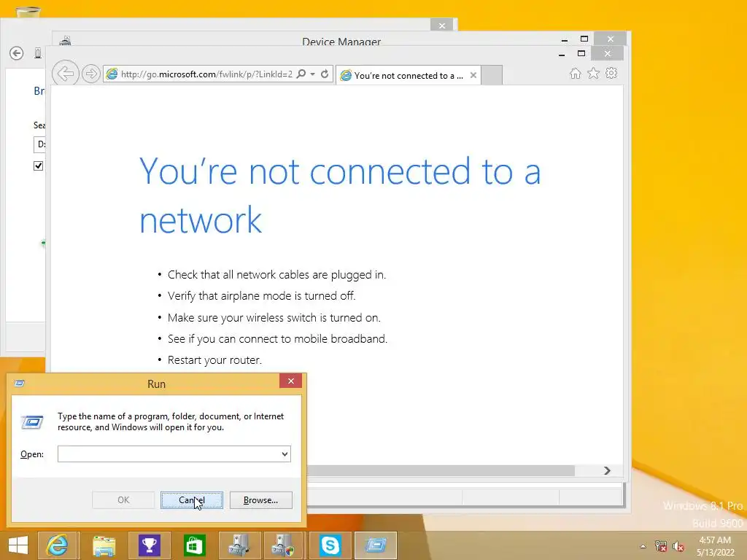This screenshot has width=747, height=560.
Task: Close the Internet Explorer window
Action: (x=607, y=53)
